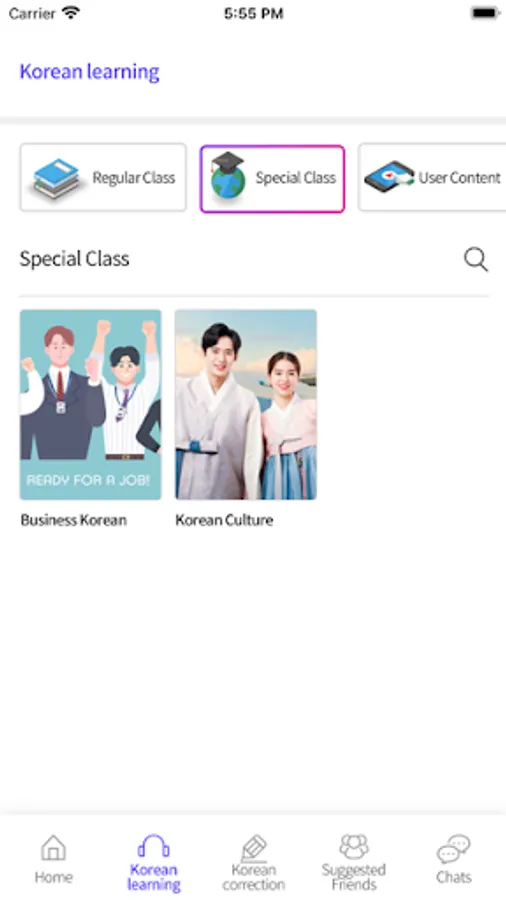Image resolution: width=506 pixels, height=900 pixels.
Task: Tap the Business Korean title text
Action: [73, 520]
